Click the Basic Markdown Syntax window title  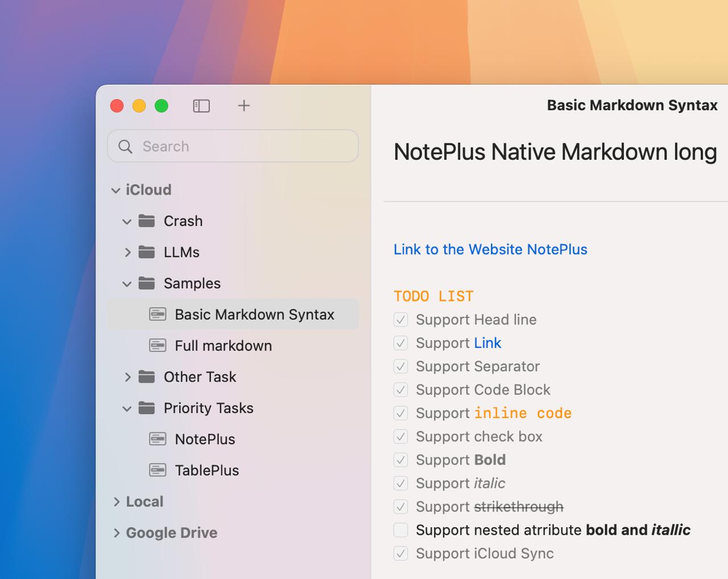[632, 105]
